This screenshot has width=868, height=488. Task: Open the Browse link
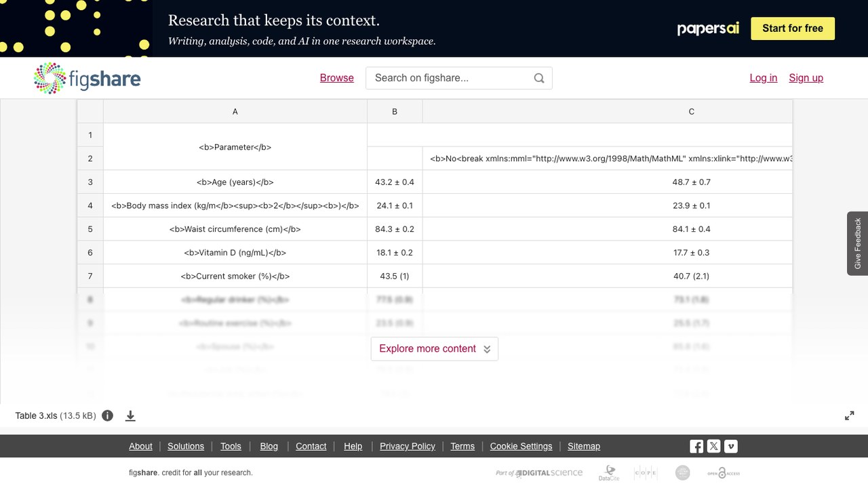click(337, 78)
